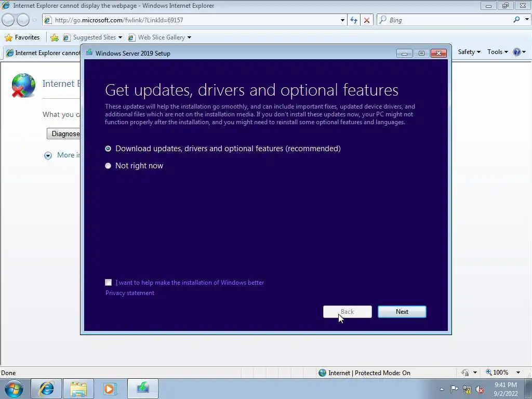The height and width of the screenshot is (399, 532).
Task: Open the Tools menu
Action: [497, 52]
